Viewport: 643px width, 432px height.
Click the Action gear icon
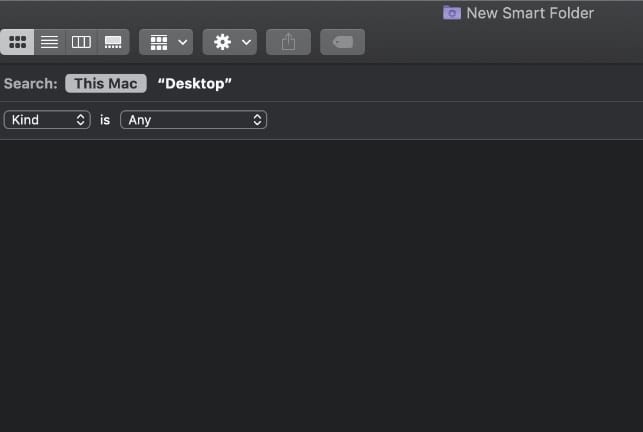tap(222, 42)
